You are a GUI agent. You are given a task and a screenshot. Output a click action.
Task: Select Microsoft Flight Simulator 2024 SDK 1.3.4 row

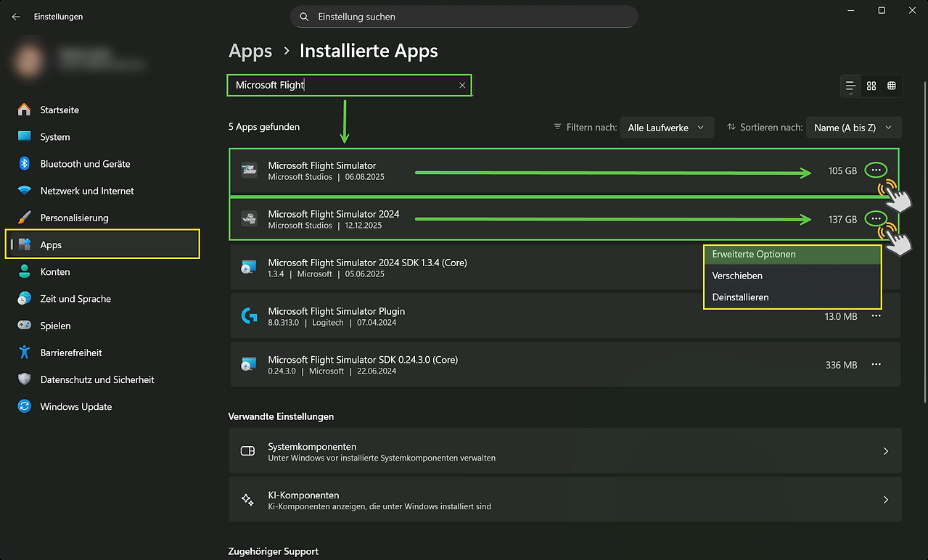coord(565,268)
